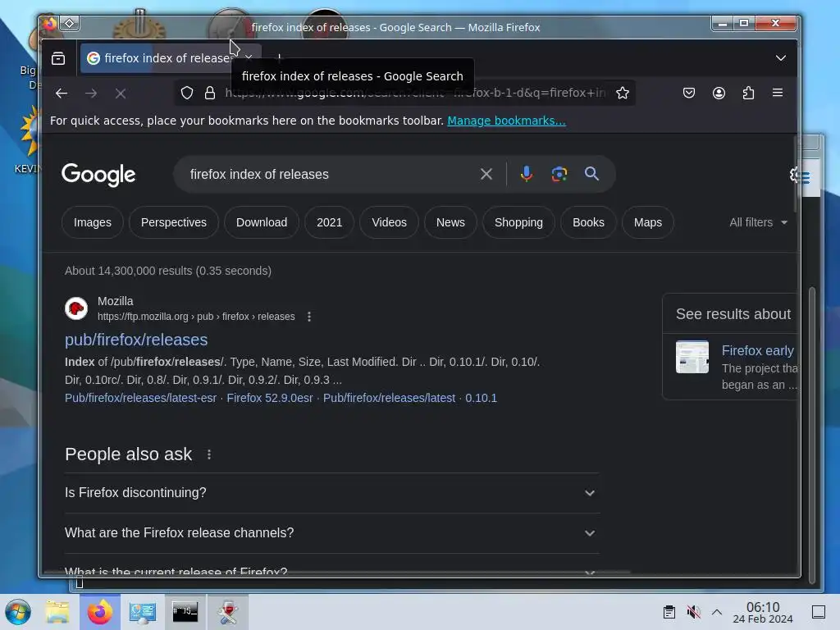Open the pub/firefox/releases result
This screenshot has height=630, width=840.
coord(136,340)
